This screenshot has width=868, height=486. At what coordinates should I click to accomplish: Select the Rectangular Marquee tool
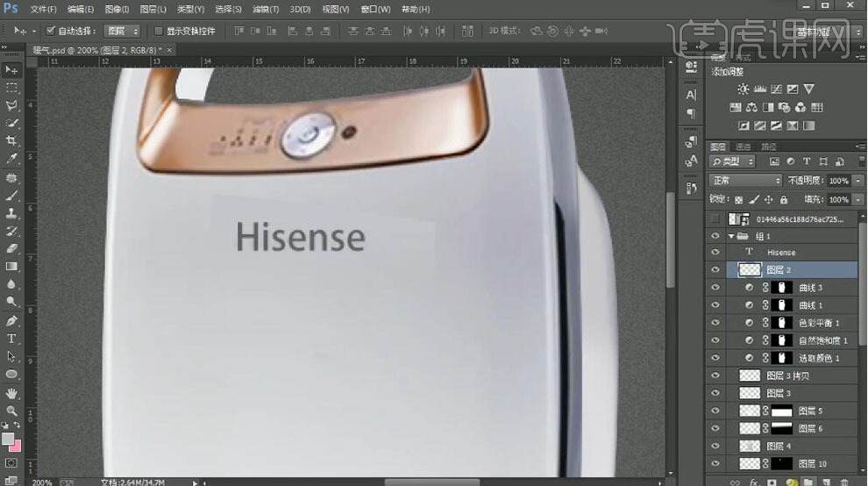click(x=11, y=88)
